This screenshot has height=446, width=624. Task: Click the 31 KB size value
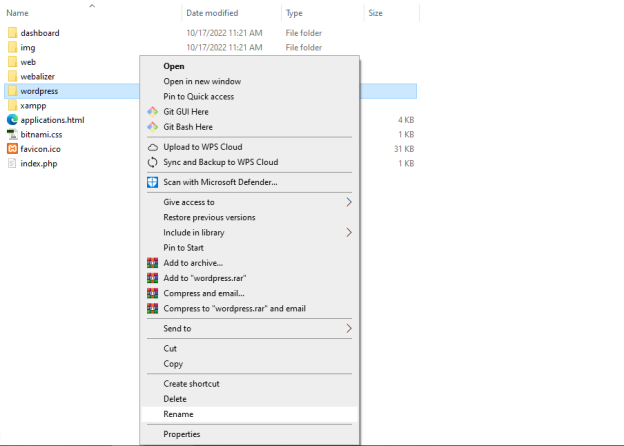click(x=404, y=149)
